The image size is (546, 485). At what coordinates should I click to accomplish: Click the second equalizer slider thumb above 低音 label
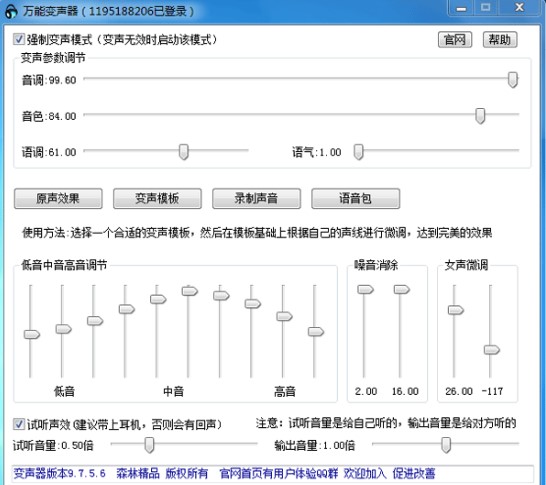[63, 329]
